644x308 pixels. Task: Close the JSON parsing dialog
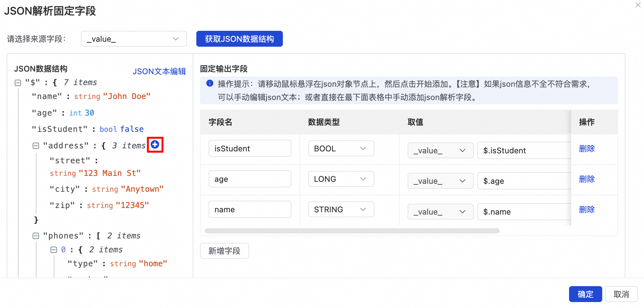click(638, 5)
